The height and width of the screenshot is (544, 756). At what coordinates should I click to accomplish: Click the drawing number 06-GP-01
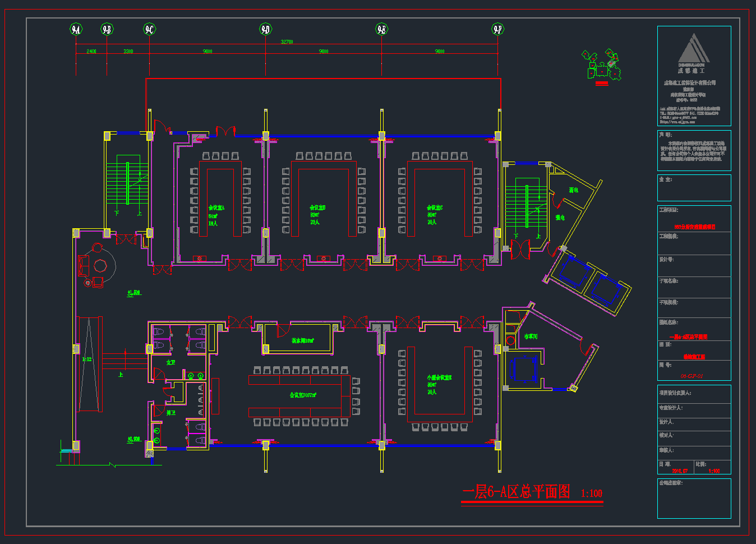click(692, 376)
